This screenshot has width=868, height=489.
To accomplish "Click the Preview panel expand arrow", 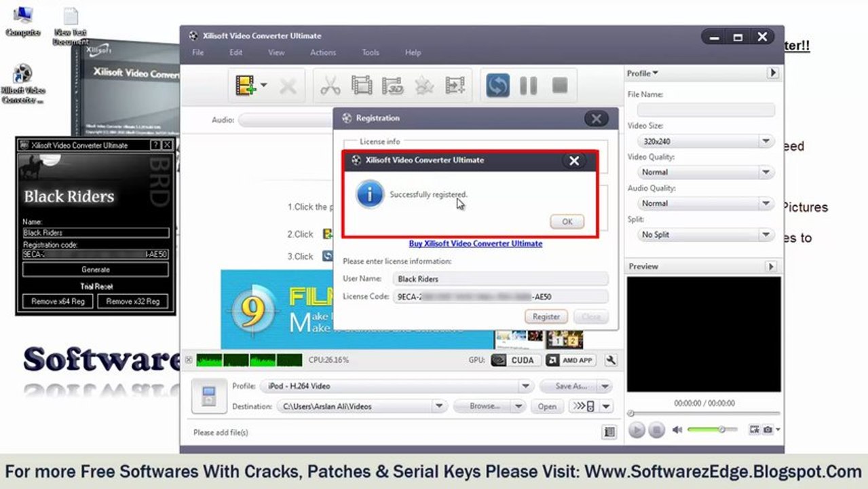I will (x=772, y=266).
